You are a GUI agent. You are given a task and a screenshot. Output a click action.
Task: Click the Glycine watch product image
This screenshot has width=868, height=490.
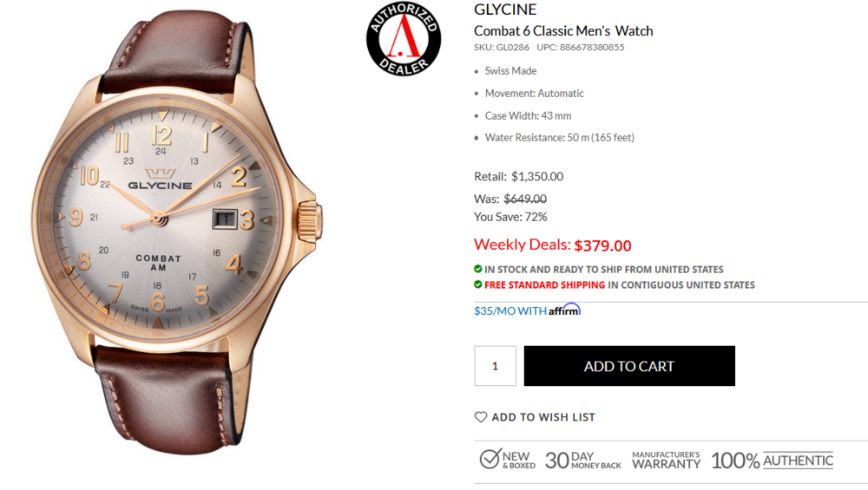coord(177,232)
